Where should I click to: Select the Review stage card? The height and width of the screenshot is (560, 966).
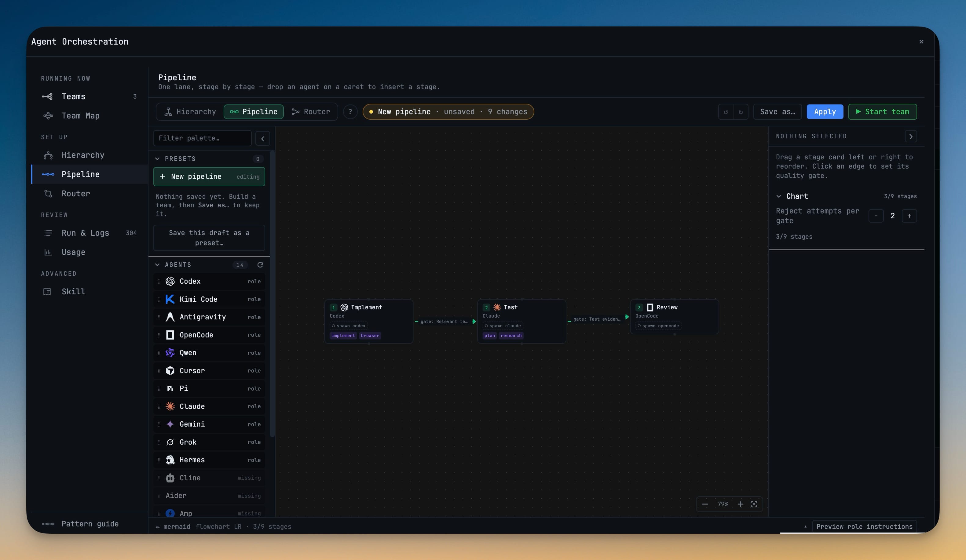coord(674,317)
